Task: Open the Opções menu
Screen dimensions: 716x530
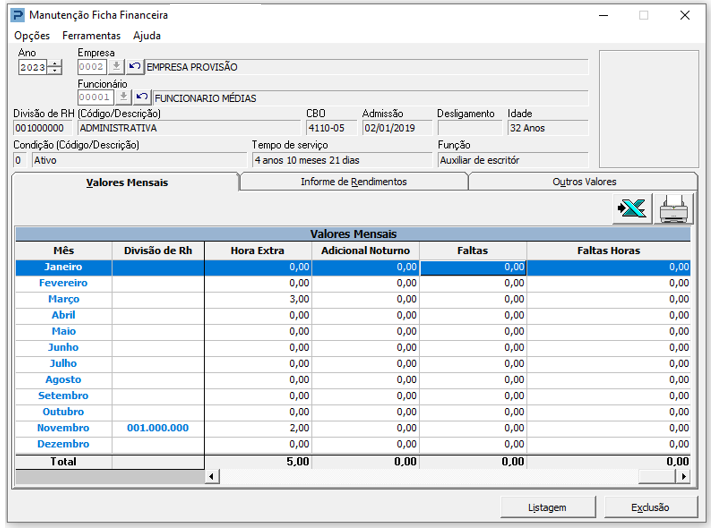Action: pyautogui.click(x=32, y=36)
